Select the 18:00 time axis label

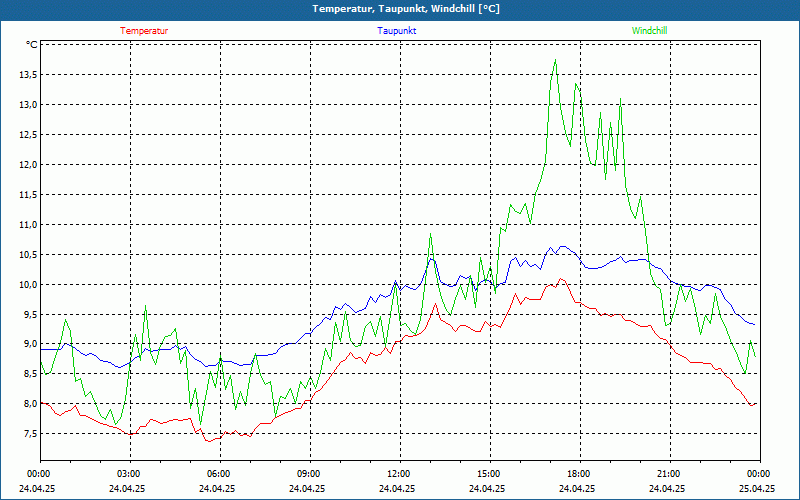578,474
